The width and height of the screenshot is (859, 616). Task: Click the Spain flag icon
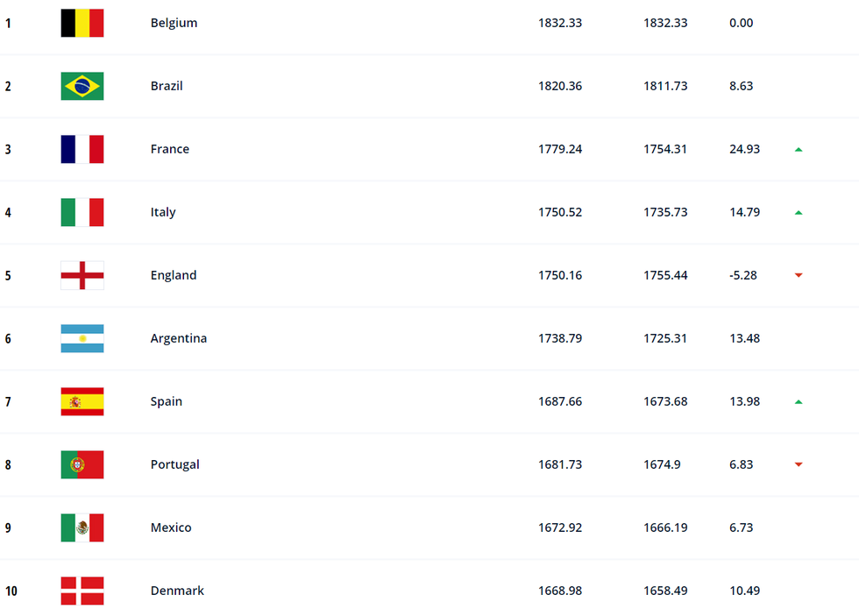[82, 401]
